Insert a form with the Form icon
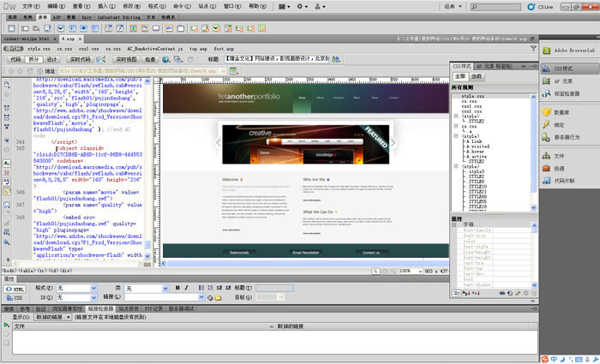The image size is (600, 364). (11, 28)
